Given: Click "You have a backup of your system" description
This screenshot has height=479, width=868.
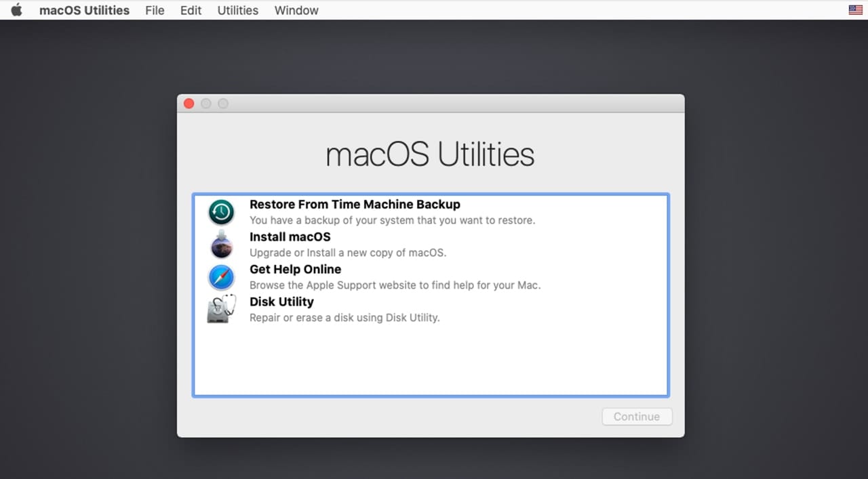Looking at the screenshot, I should [x=393, y=220].
